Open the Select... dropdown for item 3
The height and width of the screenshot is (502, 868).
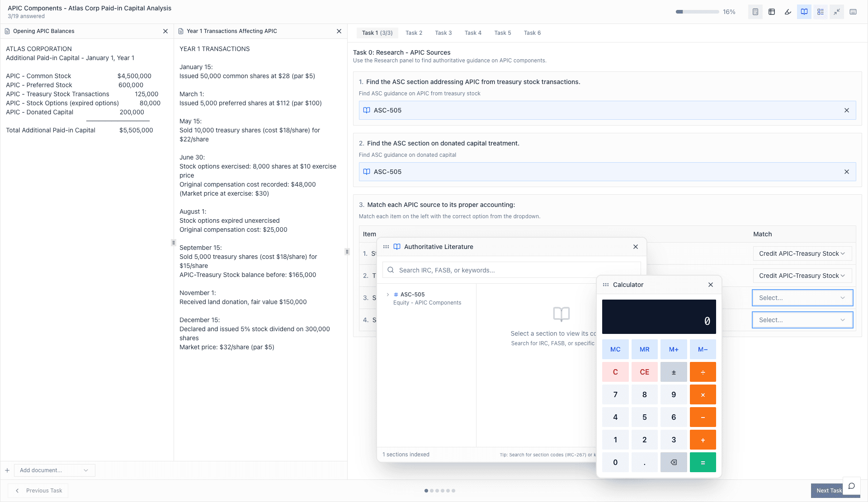click(802, 298)
